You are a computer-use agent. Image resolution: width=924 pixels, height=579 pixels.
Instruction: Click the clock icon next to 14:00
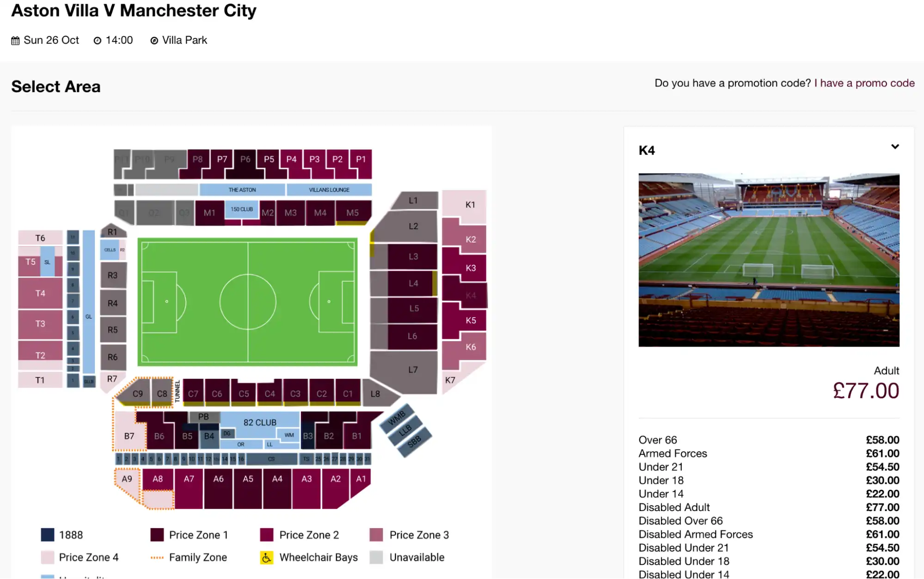click(x=97, y=40)
